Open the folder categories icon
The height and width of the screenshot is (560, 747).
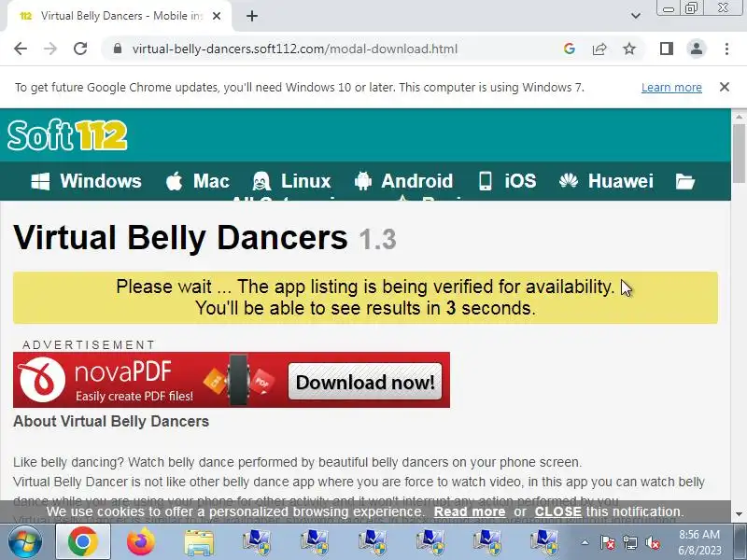[x=685, y=181]
